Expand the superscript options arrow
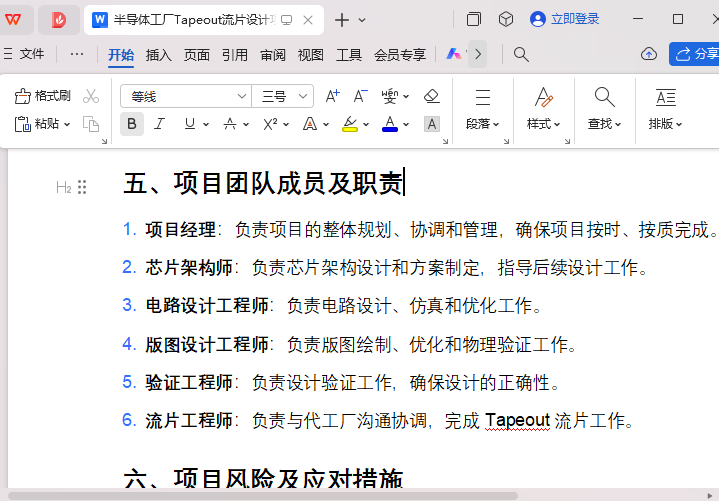The height and width of the screenshot is (501, 719). [x=286, y=124]
